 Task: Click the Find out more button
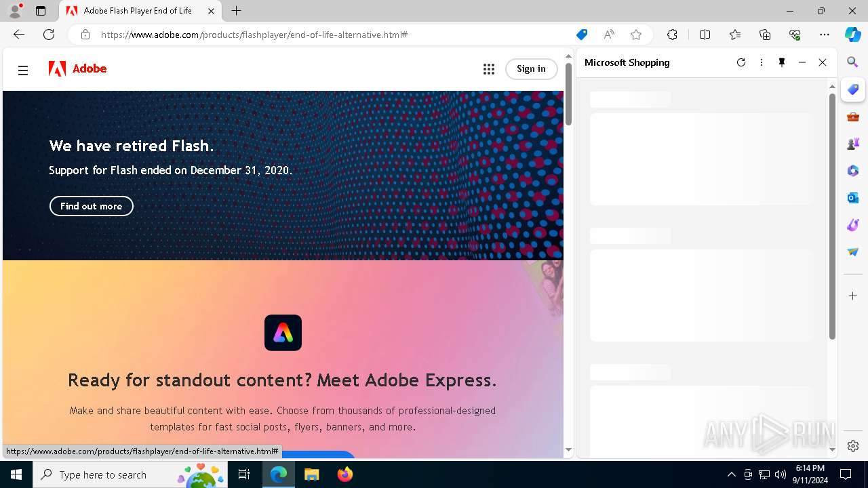(x=92, y=206)
